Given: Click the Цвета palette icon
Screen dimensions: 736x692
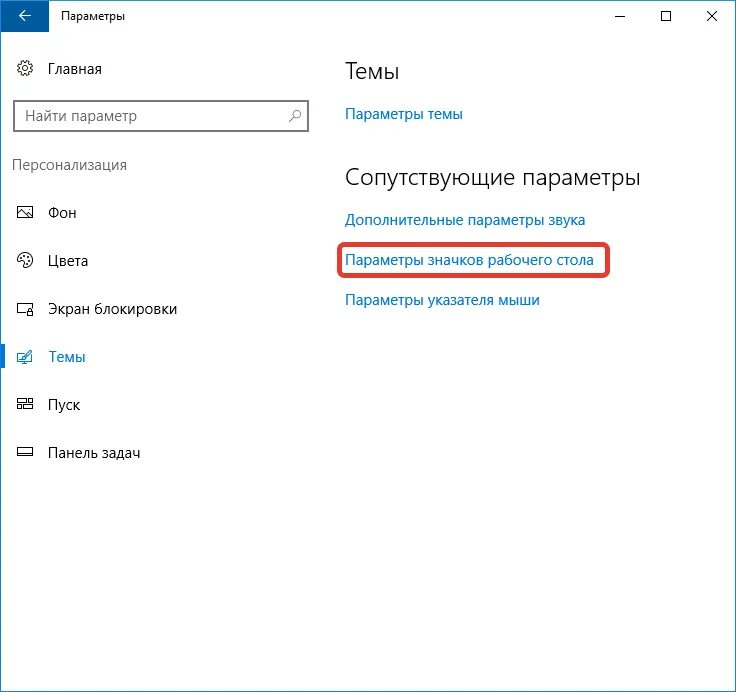Looking at the screenshot, I should coord(25,260).
